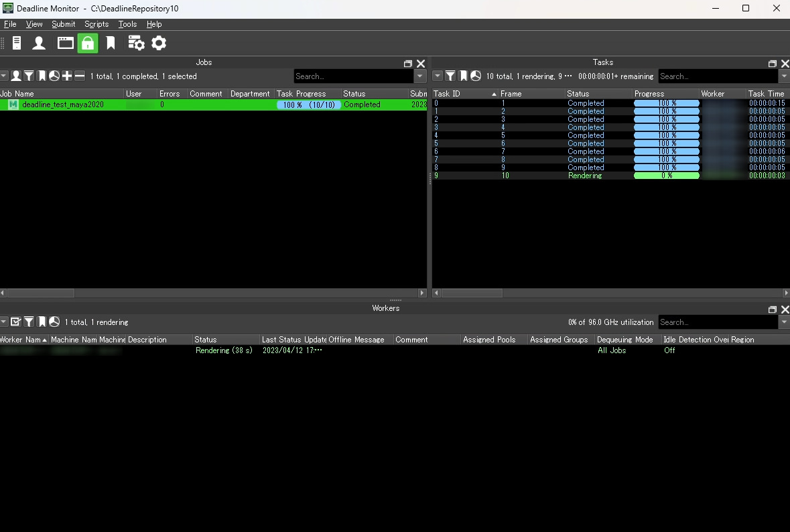
Task: Click the plus icon in Jobs panel toolbar
Action: click(67, 76)
